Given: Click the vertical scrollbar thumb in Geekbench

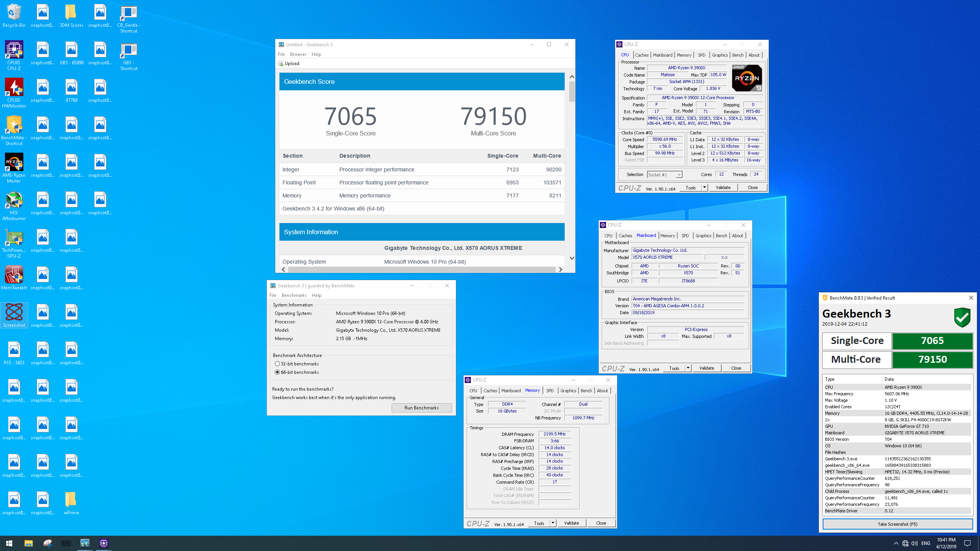Looking at the screenshot, I should (572, 92).
